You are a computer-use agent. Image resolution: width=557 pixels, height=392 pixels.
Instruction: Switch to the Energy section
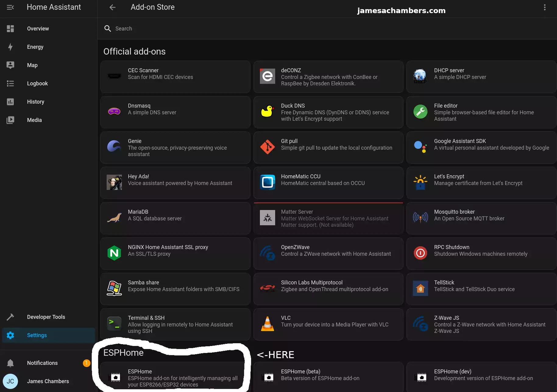[35, 47]
